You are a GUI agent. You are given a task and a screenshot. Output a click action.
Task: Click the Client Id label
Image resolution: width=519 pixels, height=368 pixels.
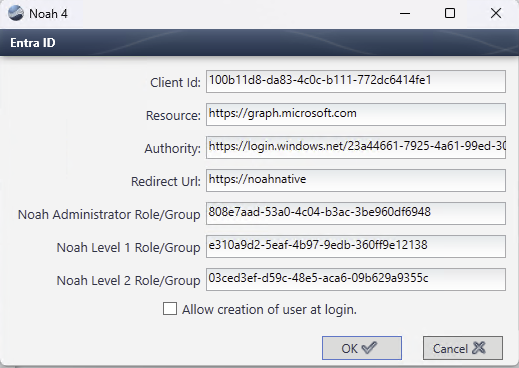click(x=175, y=82)
